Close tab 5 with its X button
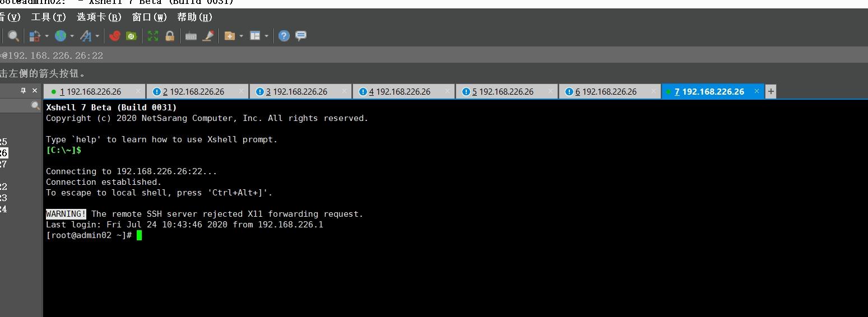The image size is (868, 317). 550,91
